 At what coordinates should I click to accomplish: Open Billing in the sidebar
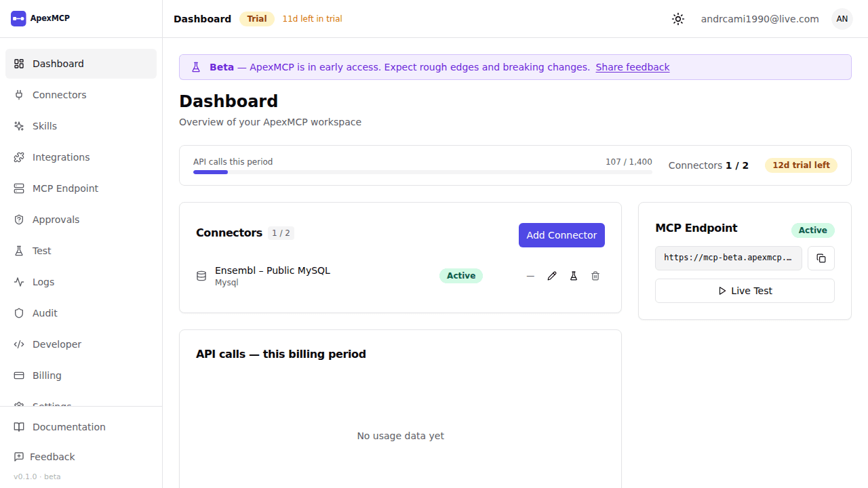pyautogui.click(x=81, y=375)
